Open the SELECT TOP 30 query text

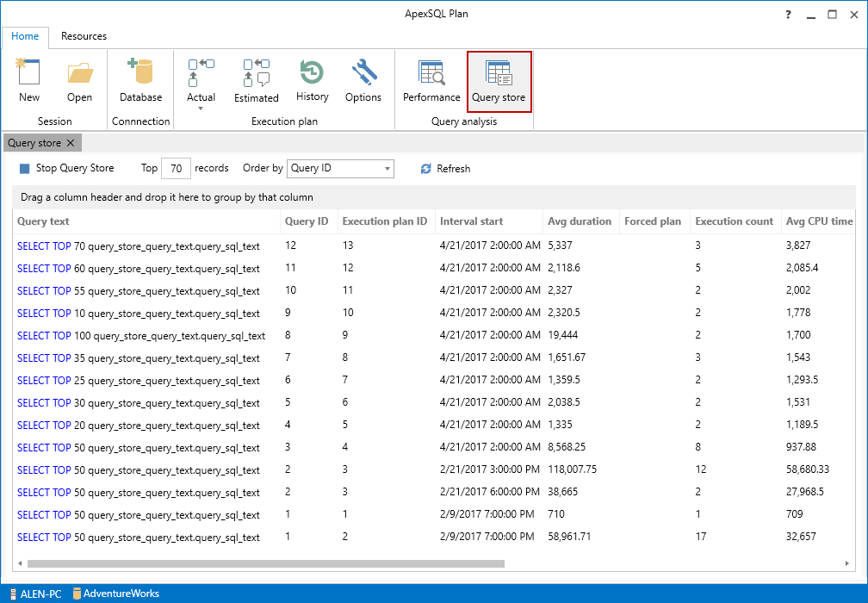(139, 402)
